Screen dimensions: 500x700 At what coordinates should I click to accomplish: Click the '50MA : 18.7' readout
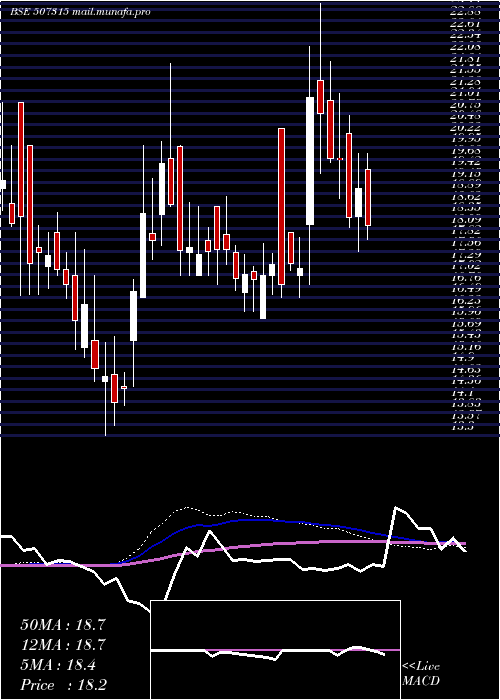tap(63, 625)
